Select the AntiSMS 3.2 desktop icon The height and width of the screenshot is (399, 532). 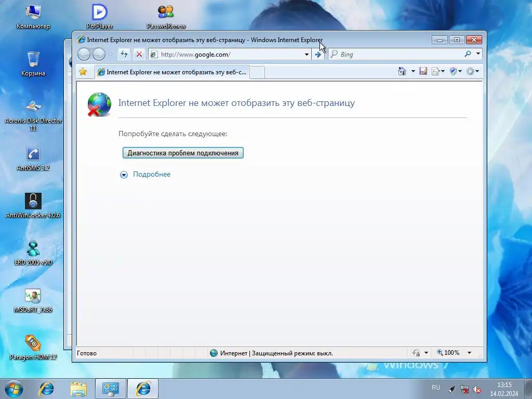click(33, 158)
